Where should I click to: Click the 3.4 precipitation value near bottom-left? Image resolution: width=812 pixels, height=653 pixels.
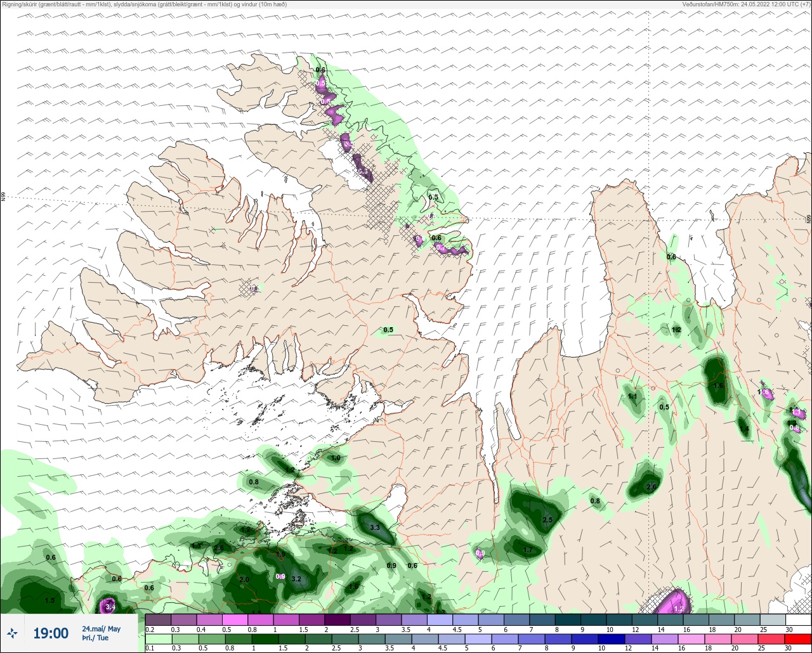tap(110, 607)
